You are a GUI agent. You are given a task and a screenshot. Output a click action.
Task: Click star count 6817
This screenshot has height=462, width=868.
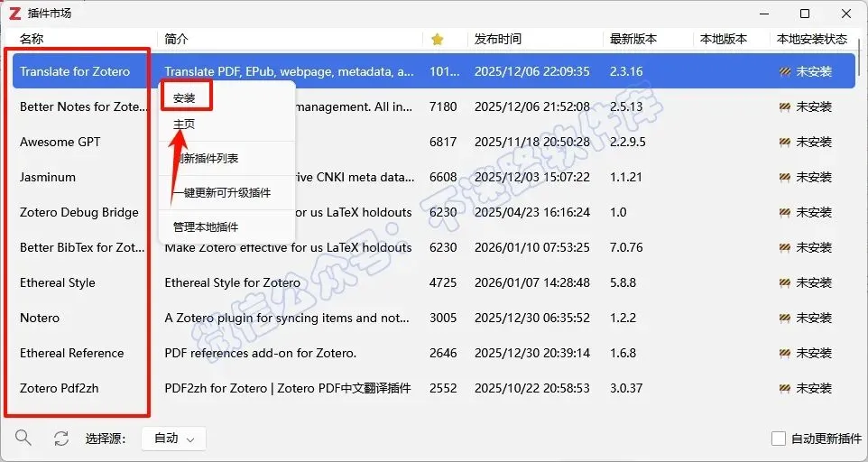(x=443, y=143)
